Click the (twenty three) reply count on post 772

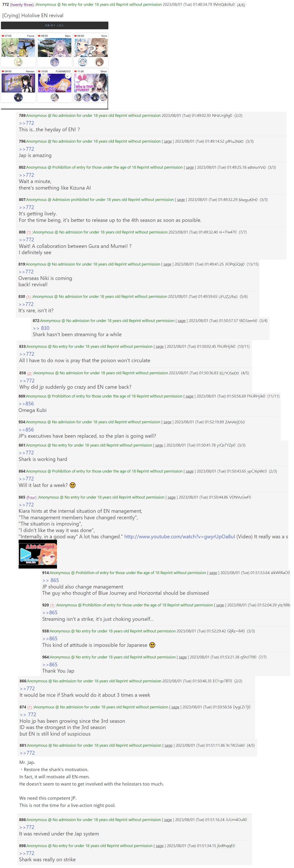22,5
